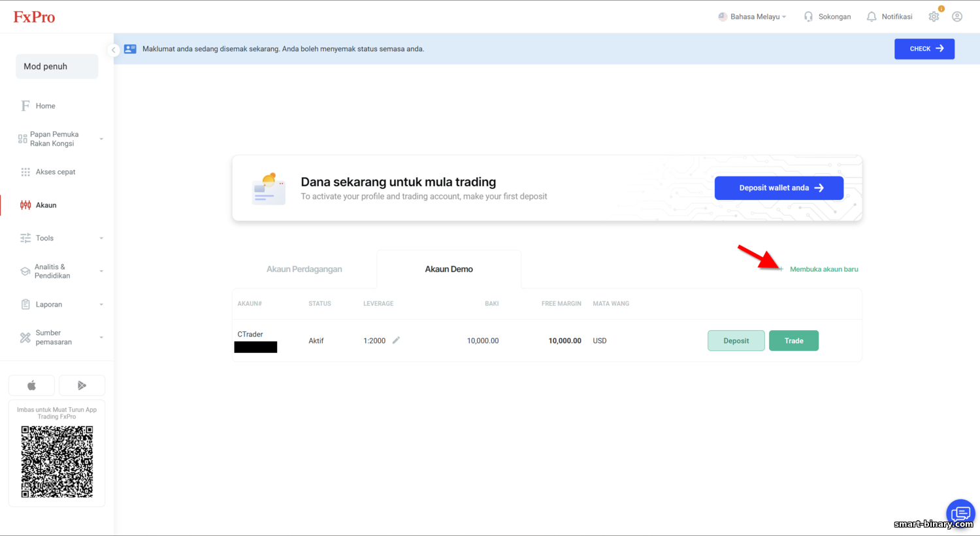This screenshot has width=980, height=536.
Task: Click the Apple App Store icon
Action: click(x=31, y=386)
